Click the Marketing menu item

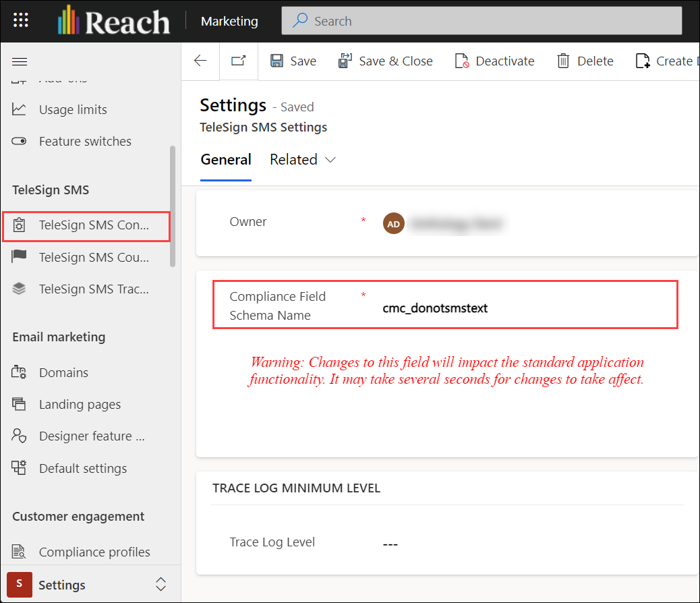pos(229,21)
